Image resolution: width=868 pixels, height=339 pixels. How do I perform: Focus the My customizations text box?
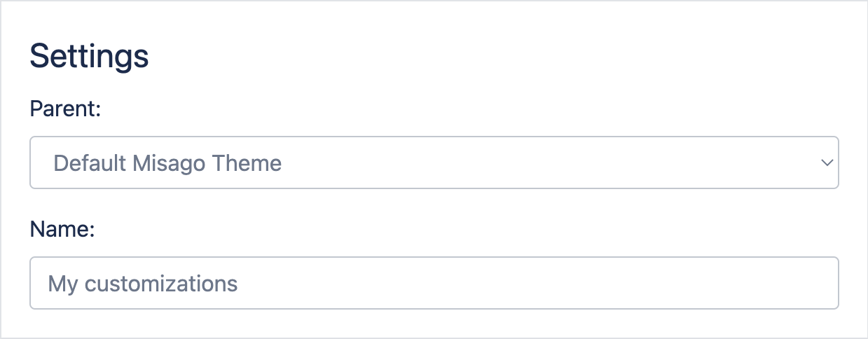(x=434, y=283)
